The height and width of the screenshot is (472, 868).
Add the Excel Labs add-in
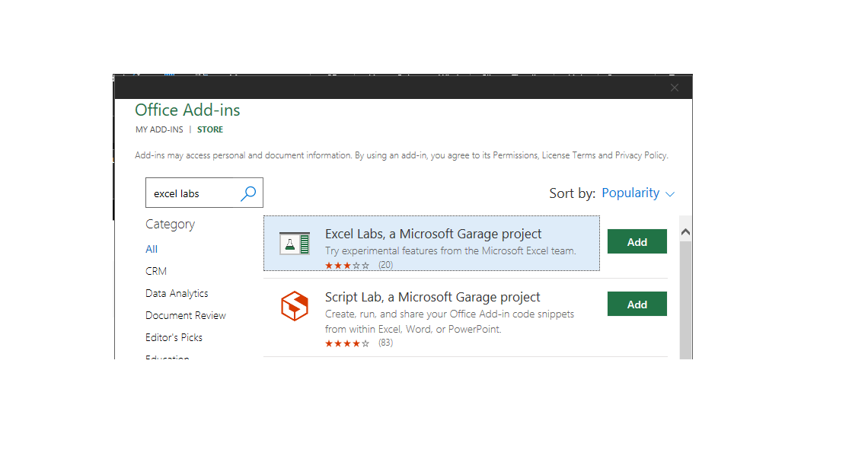coord(637,241)
